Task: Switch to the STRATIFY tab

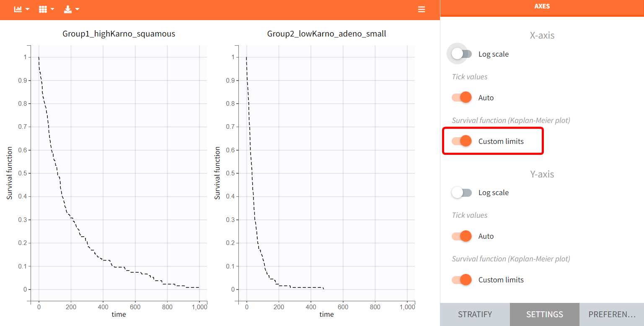Action: (x=475, y=314)
